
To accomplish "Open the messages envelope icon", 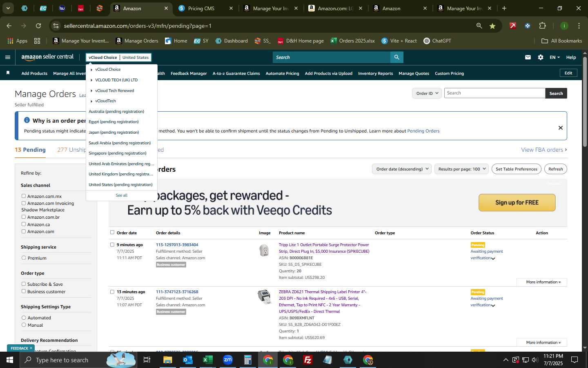I will tap(528, 57).
